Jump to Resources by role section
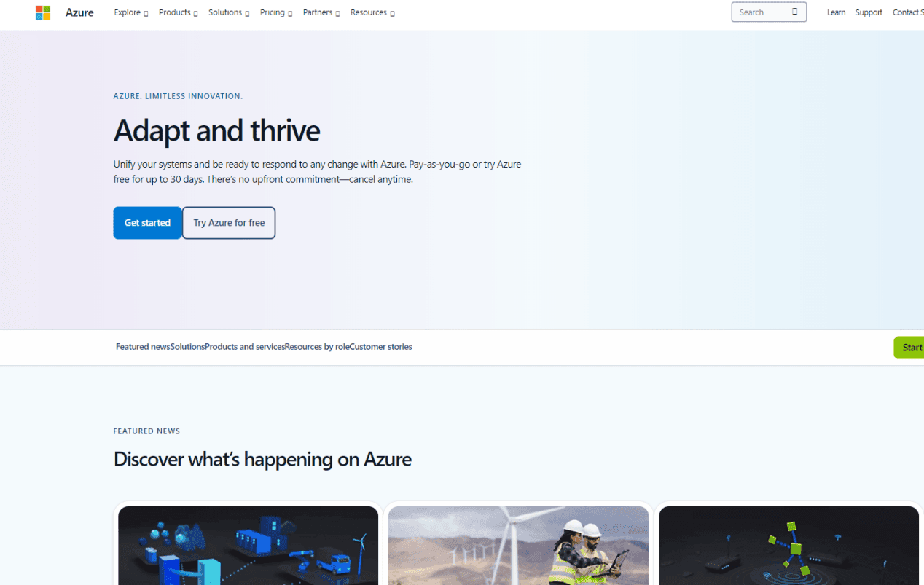 tap(317, 347)
